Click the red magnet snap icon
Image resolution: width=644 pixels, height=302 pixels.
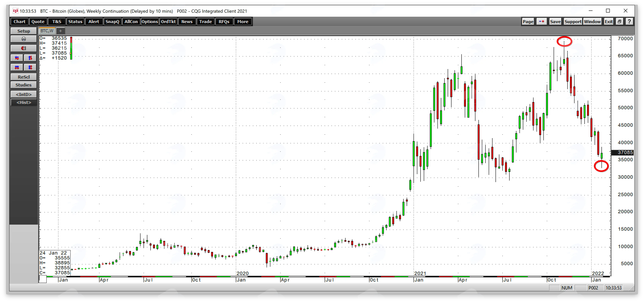[x=24, y=48]
